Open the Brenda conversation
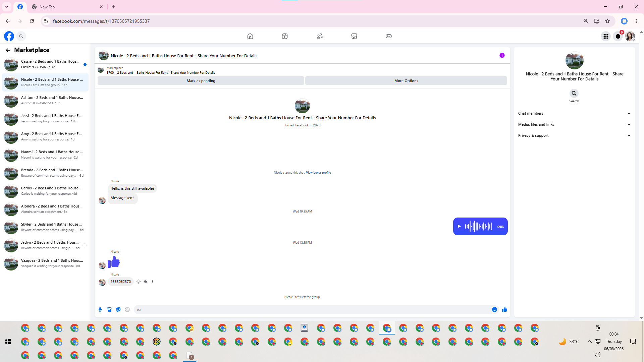The width and height of the screenshot is (644, 362). pos(45,173)
